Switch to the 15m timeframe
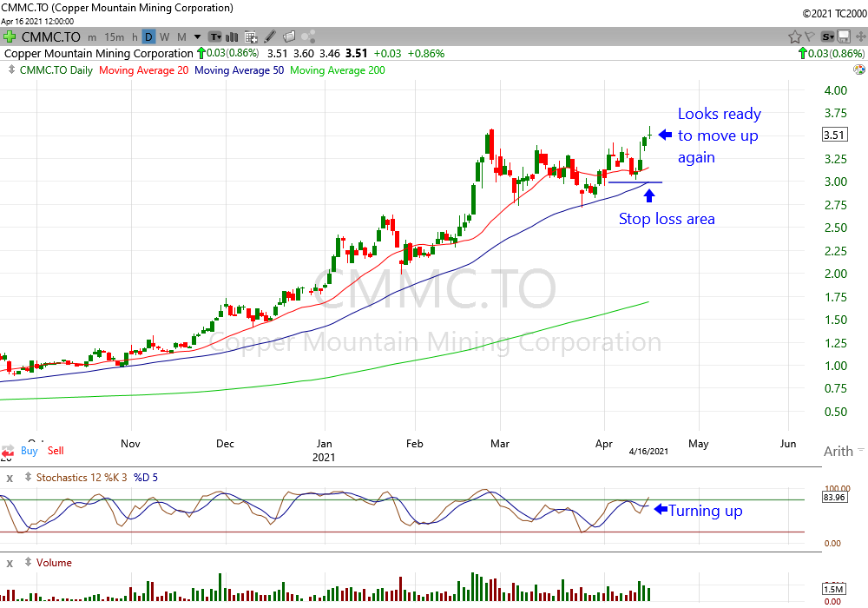This screenshot has width=868, height=608. click(114, 37)
